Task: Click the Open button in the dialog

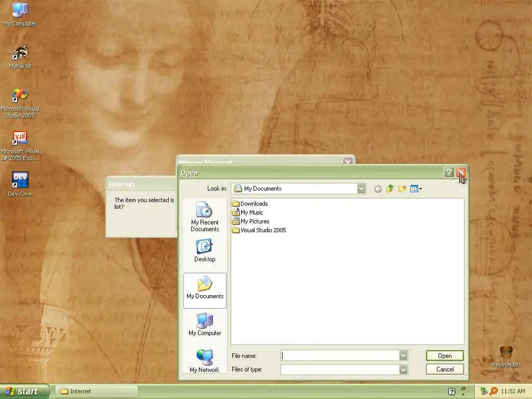Action: click(x=445, y=355)
